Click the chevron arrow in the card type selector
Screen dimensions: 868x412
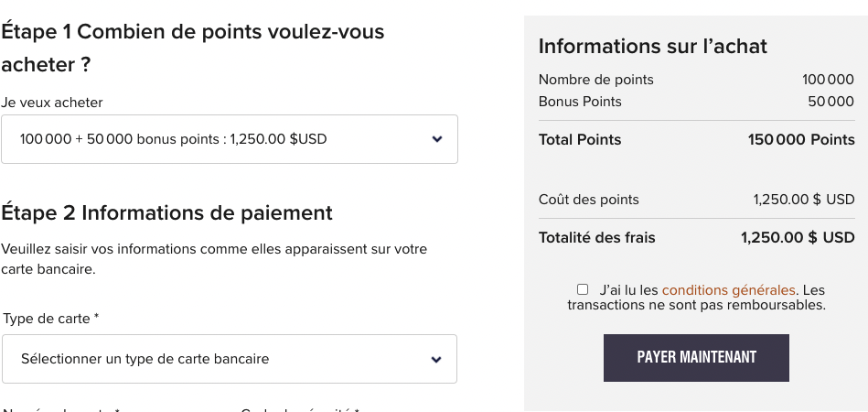pyautogui.click(x=437, y=359)
